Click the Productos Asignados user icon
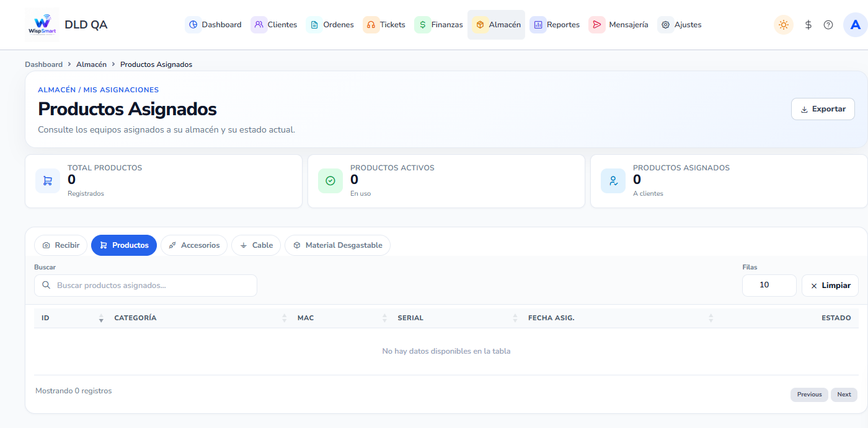 click(x=613, y=181)
